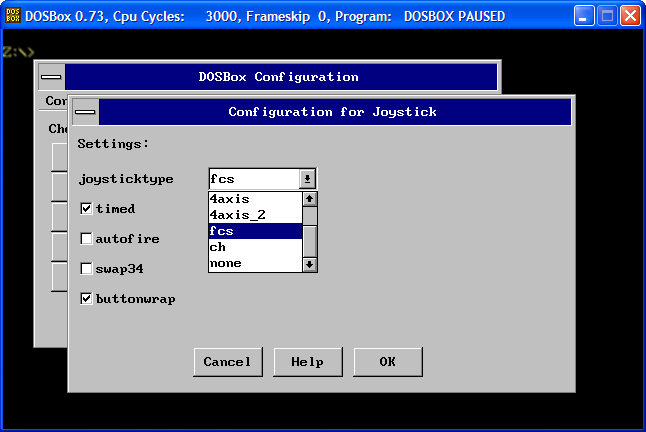This screenshot has width=646, height=432.
Task: Select 4axis in the joysticktype list
Action: pos(255,199)
